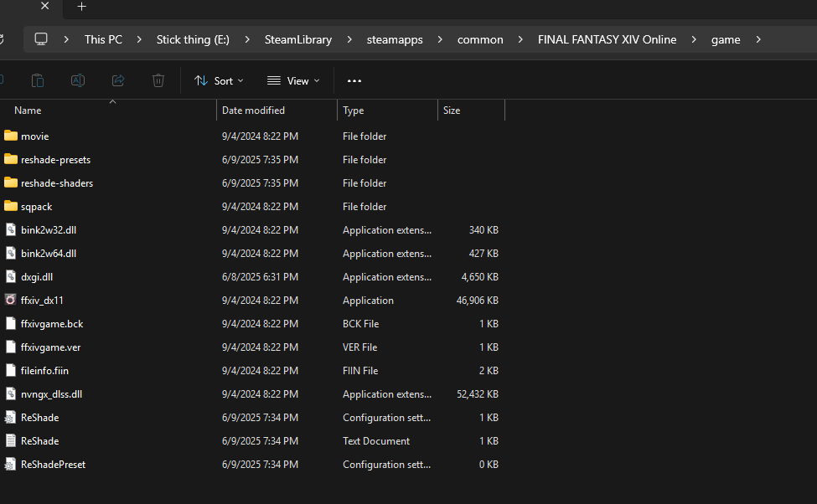Expand chevron after game breadcrumb
Viewport: 817px width, 504px height.
(x=758, y=39)
